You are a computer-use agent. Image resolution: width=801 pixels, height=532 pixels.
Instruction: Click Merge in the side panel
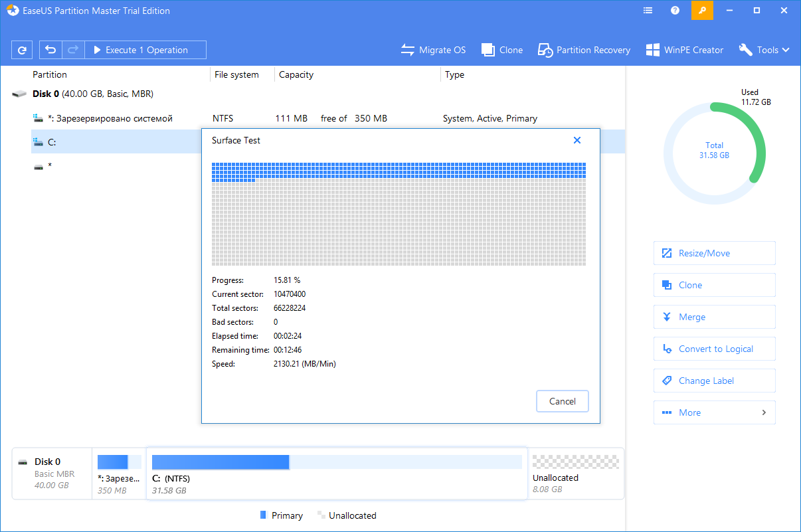pos(715,317)
